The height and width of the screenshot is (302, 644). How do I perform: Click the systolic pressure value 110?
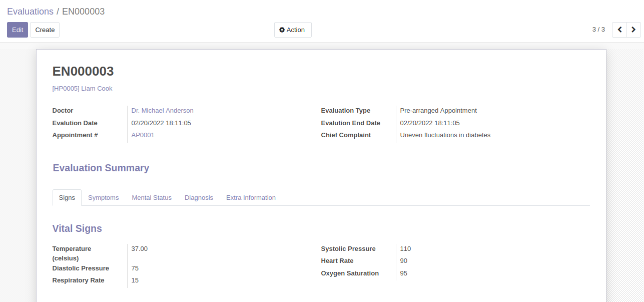405,249
